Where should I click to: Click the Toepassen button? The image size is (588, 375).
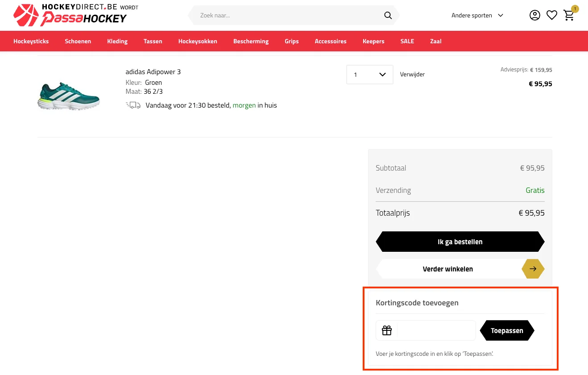point(507,331)
